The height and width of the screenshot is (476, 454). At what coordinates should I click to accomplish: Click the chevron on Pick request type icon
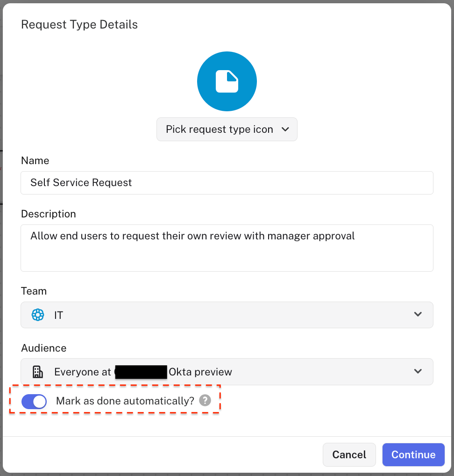[x=285, y=129]
